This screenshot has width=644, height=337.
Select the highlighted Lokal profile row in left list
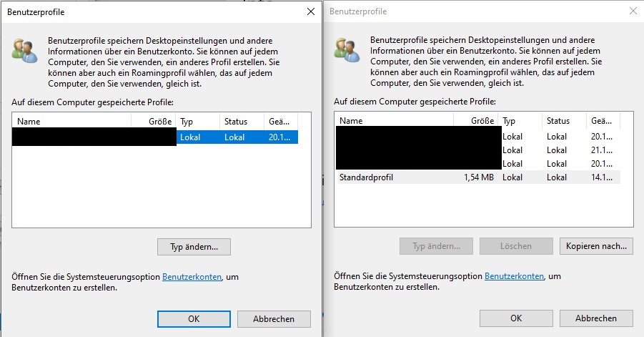(x=155, y=137)
